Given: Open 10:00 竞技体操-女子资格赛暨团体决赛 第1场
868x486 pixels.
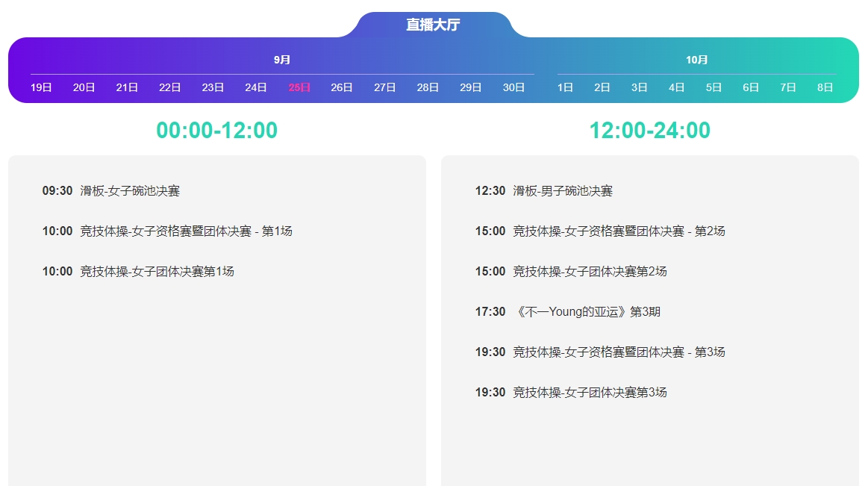Looking at the screenshot, I should [x=186, y=231].
